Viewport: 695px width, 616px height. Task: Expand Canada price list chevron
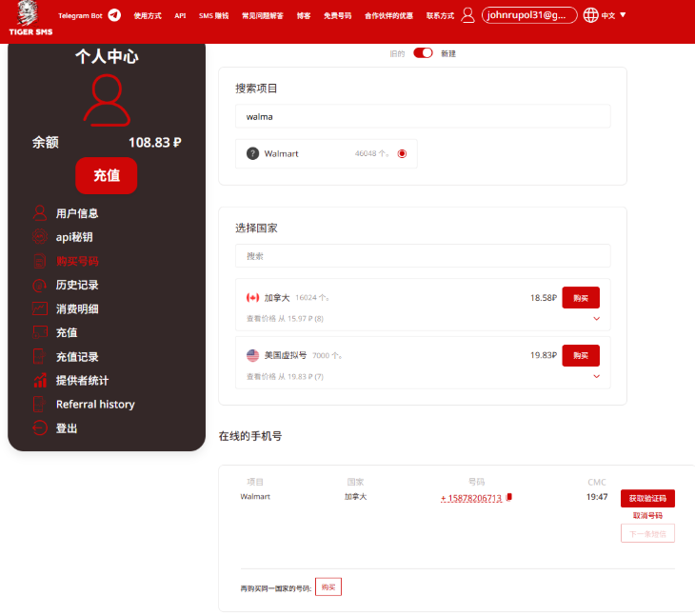click(x=597, y=319)
